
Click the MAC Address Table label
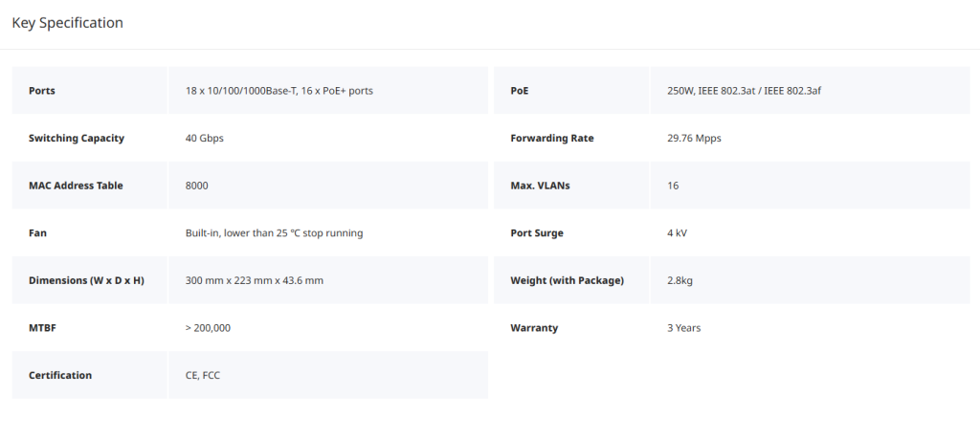click(76, 186)
